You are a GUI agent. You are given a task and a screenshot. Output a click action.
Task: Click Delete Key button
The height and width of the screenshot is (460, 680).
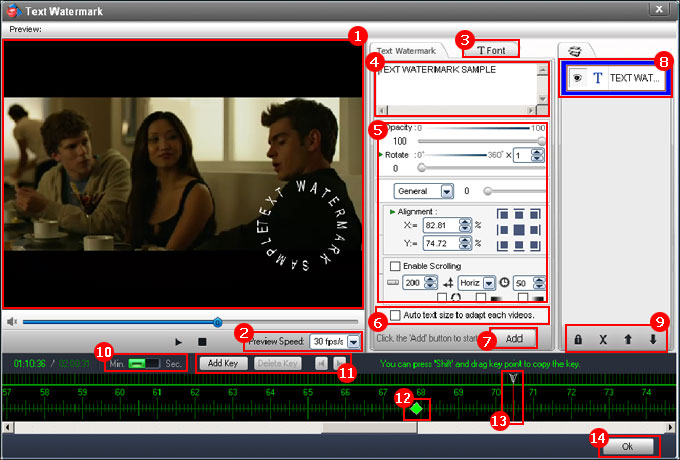(278, 363)
